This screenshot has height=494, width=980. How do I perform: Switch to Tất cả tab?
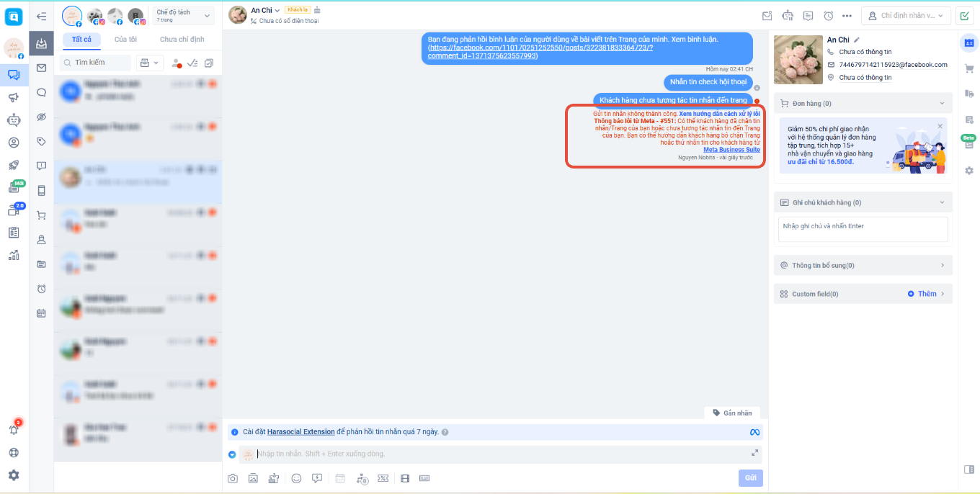(81, 39)
